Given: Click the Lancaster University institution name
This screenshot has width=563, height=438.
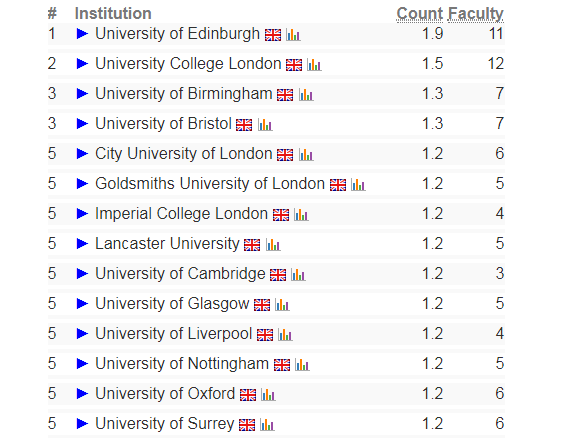Looking at the screenshot, I should coord(167,243).
